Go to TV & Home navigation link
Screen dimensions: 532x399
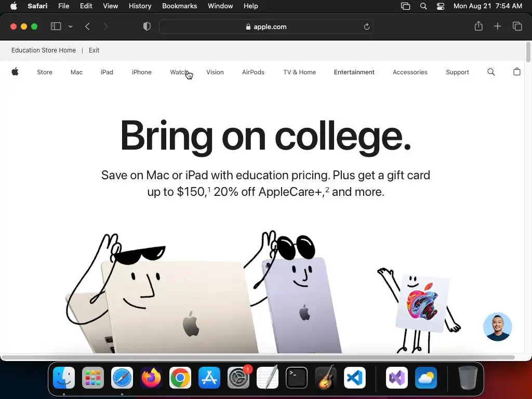click(300, 72)
